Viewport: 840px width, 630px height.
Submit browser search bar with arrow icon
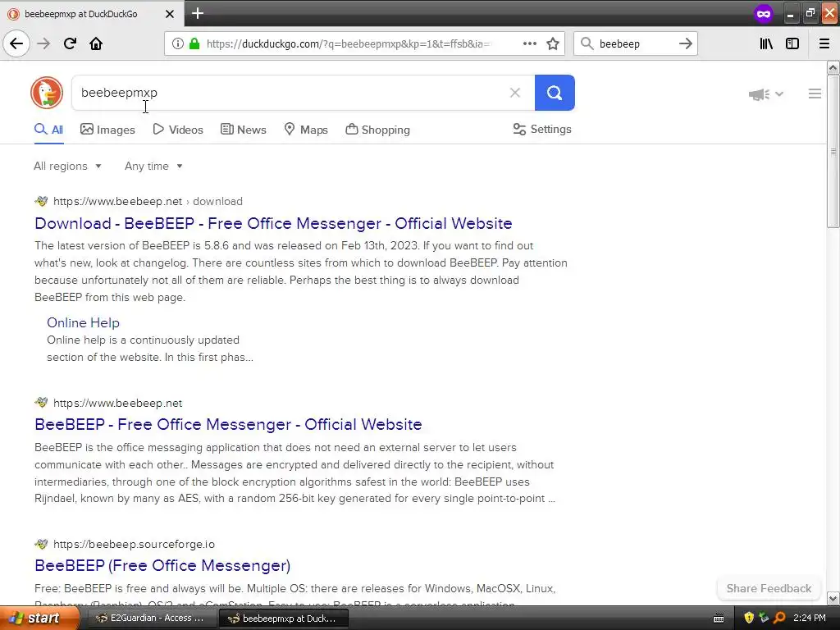coord(685,43)
